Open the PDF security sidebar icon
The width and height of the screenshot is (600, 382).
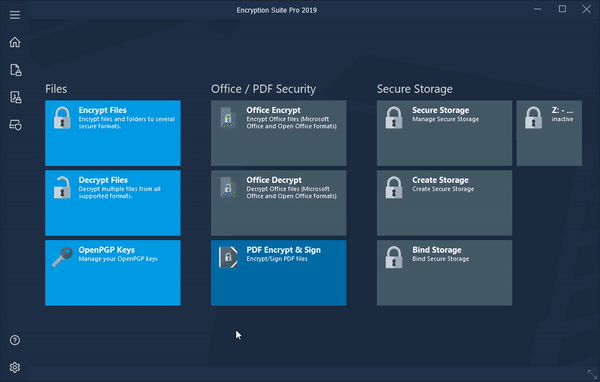click(15, 97)
